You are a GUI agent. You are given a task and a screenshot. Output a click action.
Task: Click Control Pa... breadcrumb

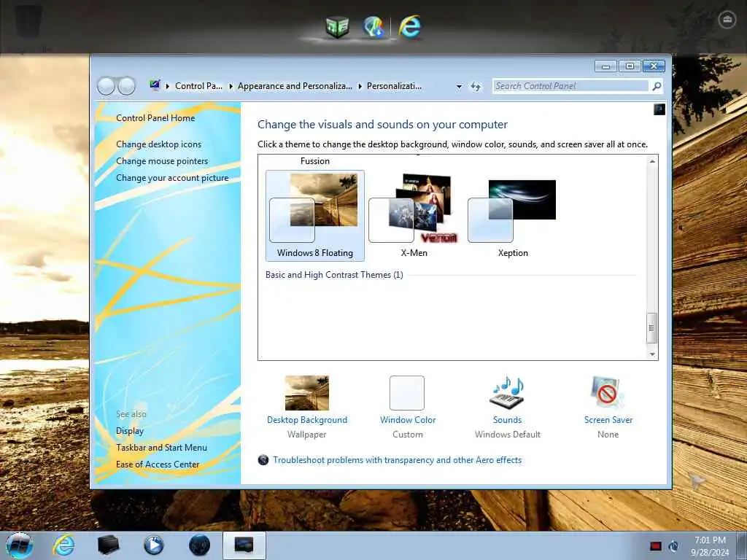[x=198, y=86]
